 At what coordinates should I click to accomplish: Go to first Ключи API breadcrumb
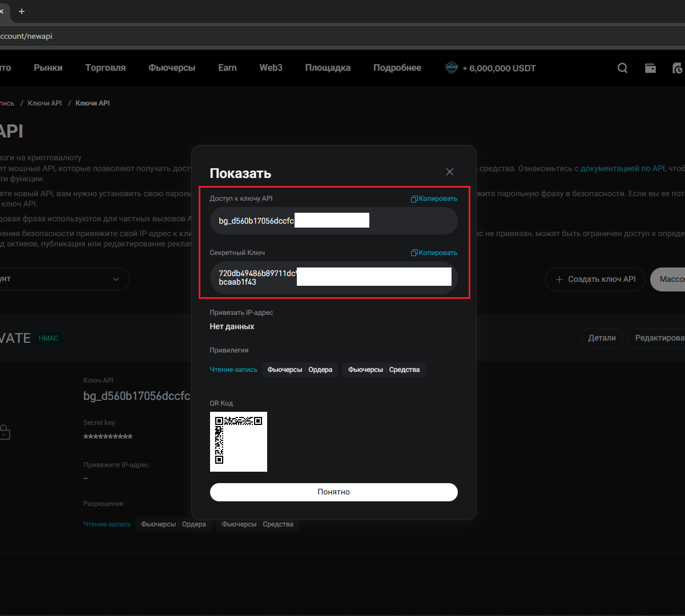coord(45,103)
